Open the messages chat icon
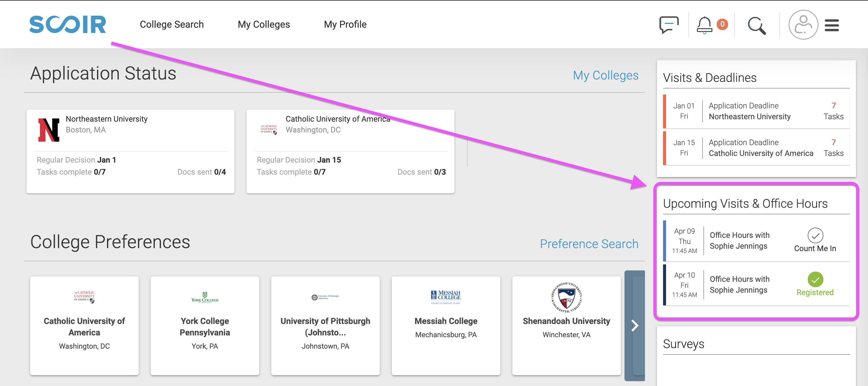Screen dimensions: 868x386 [x=668, y=25]
